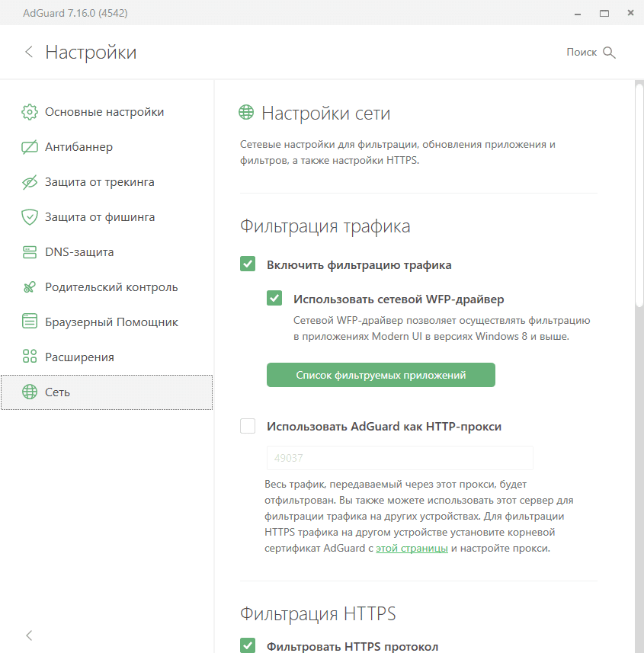Image resolution: width=644 pixels, height=653 pixels.
Task: Toggle Фильтровать HTTPS протокол checkbox
Action: 248,645
